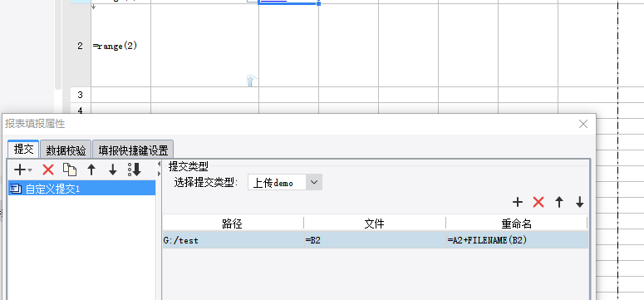Move submit item down in left list
This screenshot has height=300, width=644.
112,170
